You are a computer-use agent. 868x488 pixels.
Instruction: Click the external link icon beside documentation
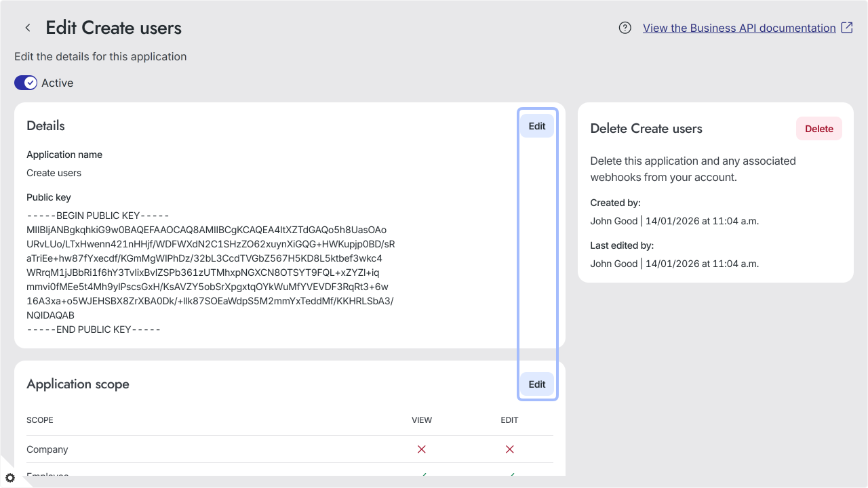pyautogui.click(x=847, y=28)
